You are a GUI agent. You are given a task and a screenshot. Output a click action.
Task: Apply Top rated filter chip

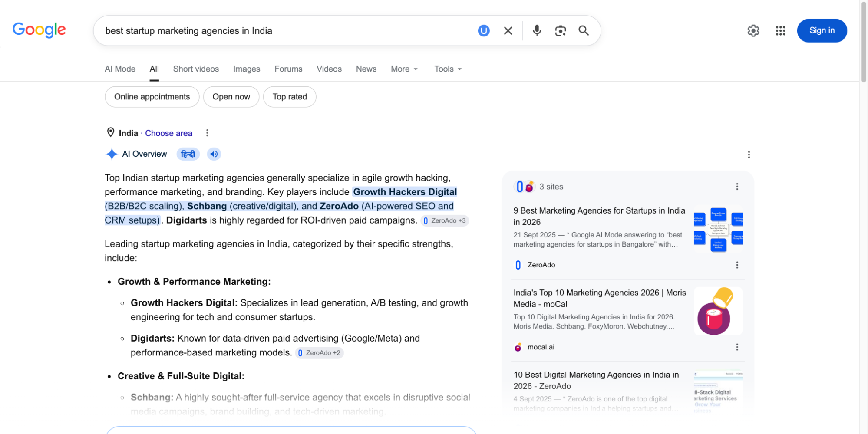(x=290, y=97)
